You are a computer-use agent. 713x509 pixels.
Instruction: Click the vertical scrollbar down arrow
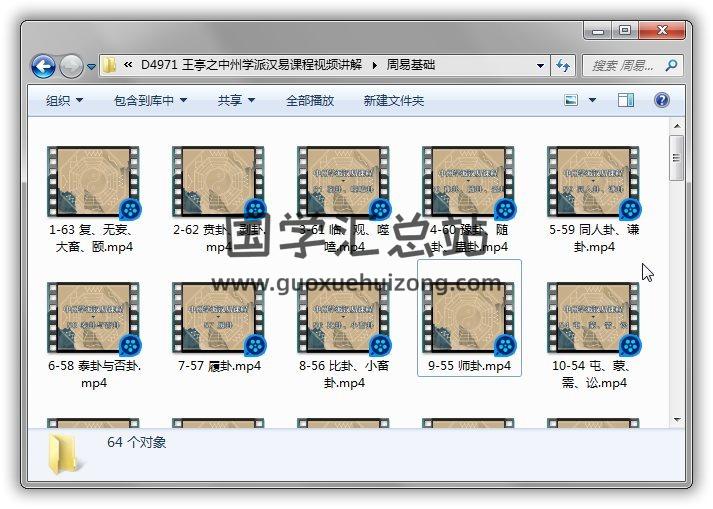[x=677, y=420]
